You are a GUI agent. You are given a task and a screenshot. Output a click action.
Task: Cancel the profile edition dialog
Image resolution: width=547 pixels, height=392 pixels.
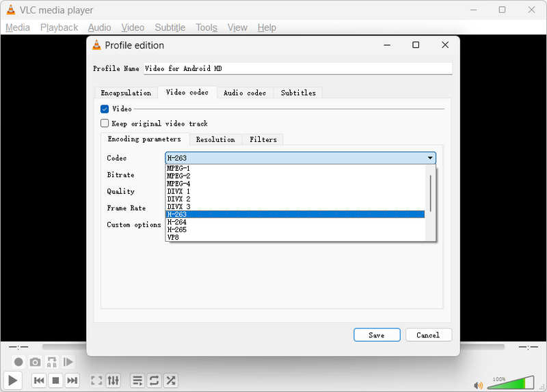coord(429,335)
